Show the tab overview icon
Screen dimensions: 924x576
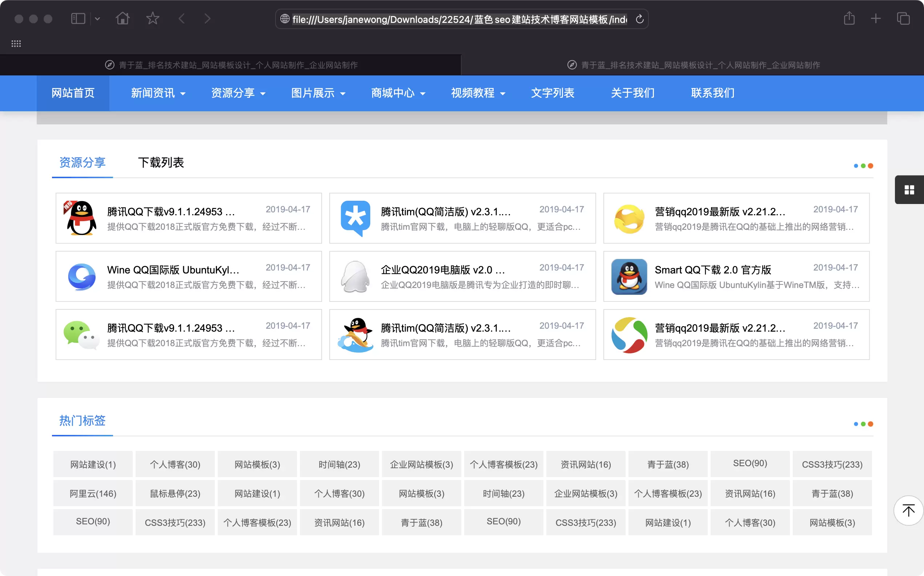click(x=903, y=18)
